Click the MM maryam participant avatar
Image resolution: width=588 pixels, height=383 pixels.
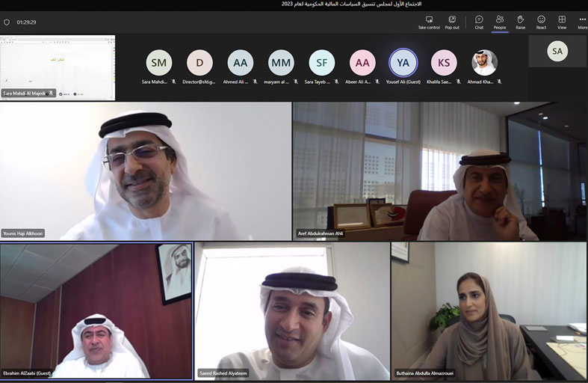281,63
